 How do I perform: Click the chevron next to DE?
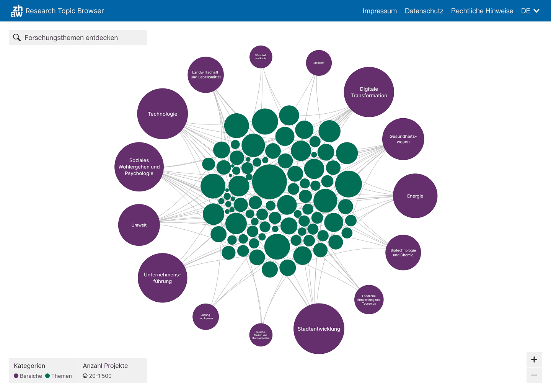[x=536, y=11]
